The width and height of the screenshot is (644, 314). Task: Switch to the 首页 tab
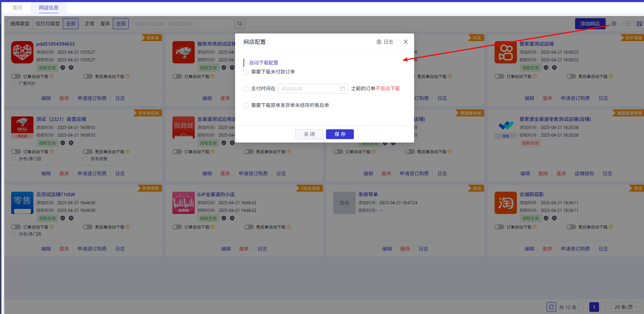pyautogui.click(x=17, y=8)
